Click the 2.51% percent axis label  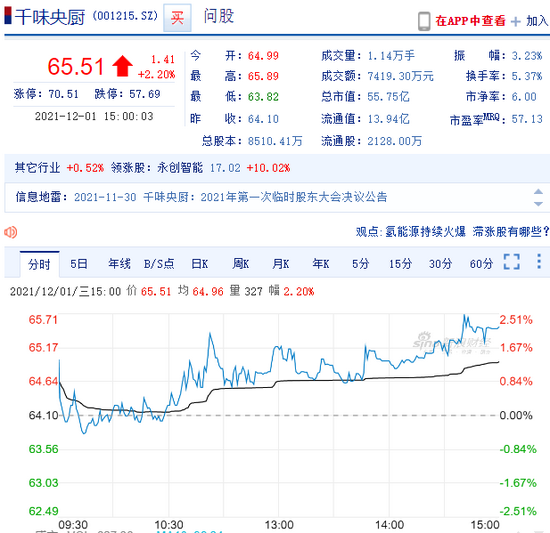[516, 320]
